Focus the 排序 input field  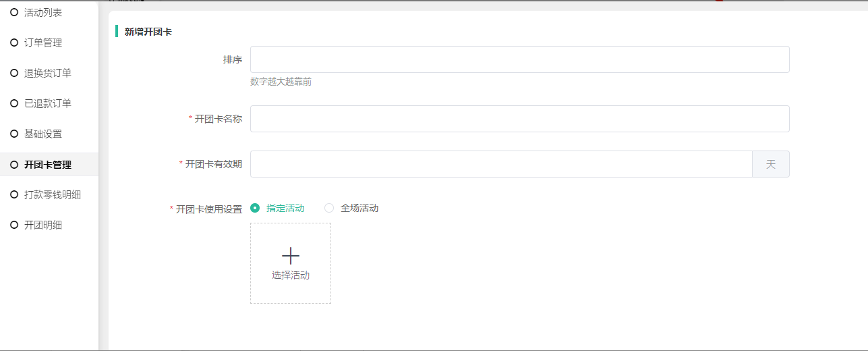click(519, 59)
